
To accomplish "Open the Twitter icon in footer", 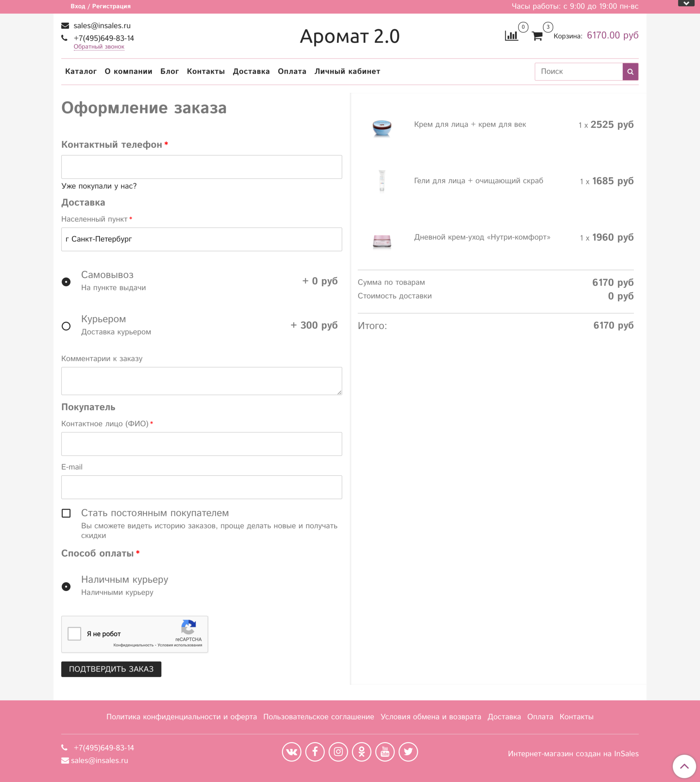I will (x=408, y=751).
